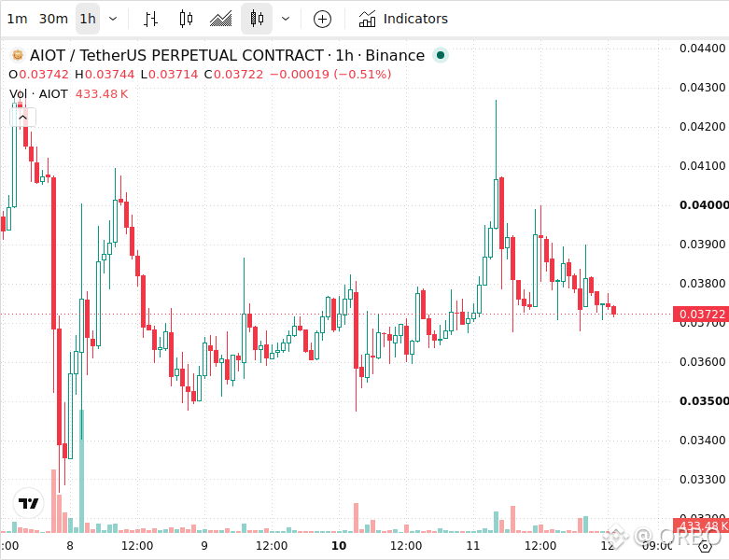Collapse the indicator legend with the caret
Screen dimensions: 729x560
click(x=22, y=118)
